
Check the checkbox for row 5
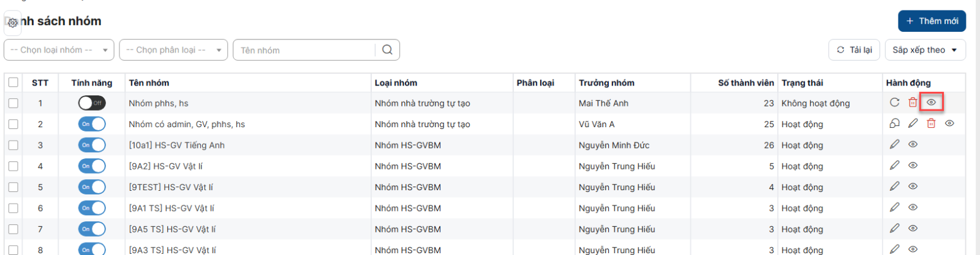tap(13, 187)
